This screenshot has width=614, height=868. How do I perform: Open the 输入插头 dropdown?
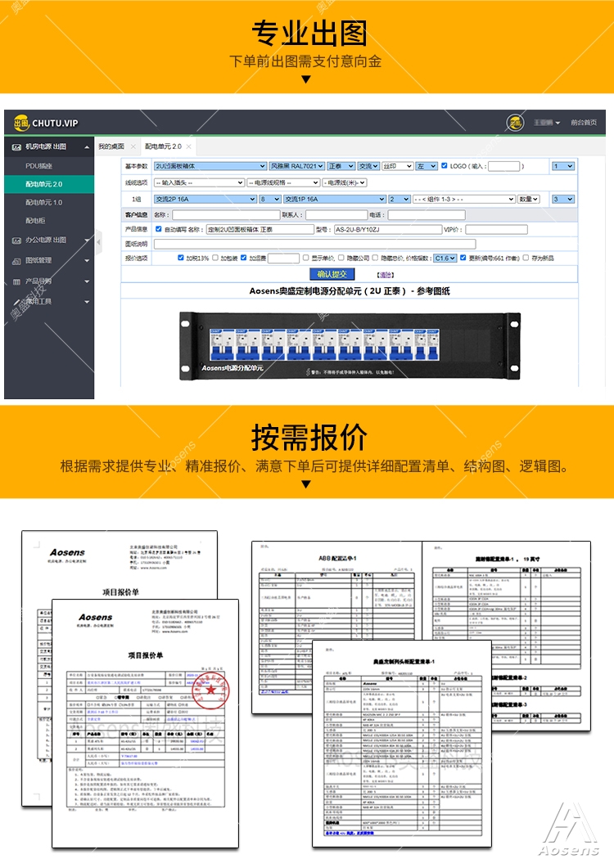pos(199,182)
